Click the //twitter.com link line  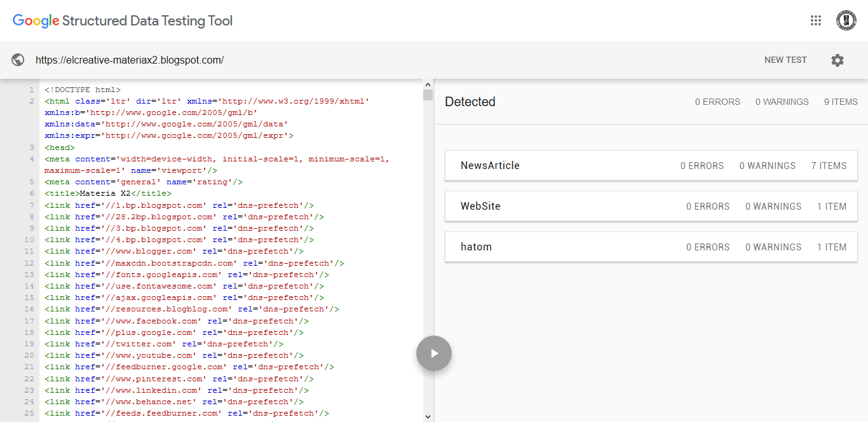tap(164, 344)
